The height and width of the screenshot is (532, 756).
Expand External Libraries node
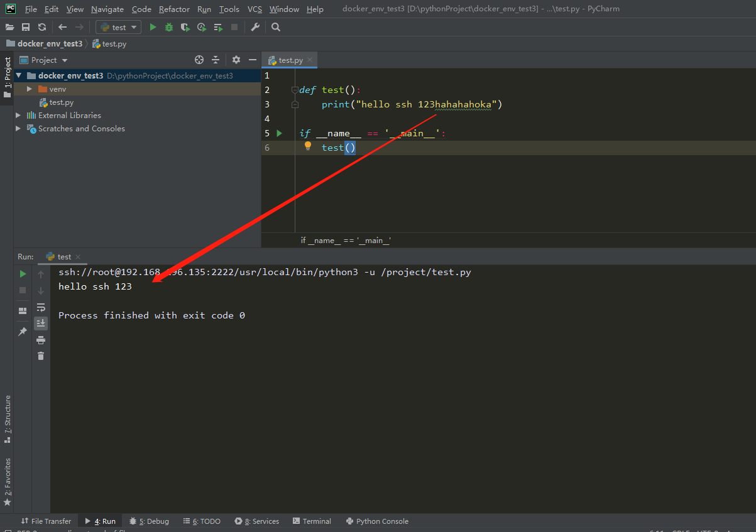click(x=18, y=115)
